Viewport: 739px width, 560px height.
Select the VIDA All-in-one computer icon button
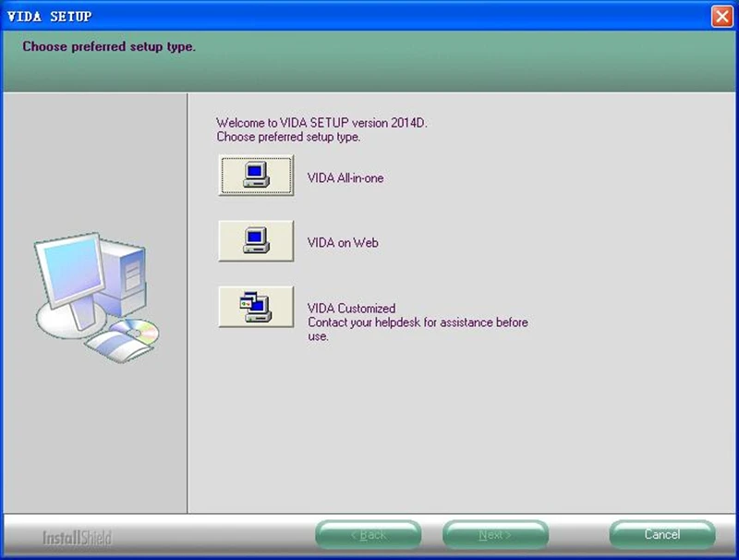point(256,176)
